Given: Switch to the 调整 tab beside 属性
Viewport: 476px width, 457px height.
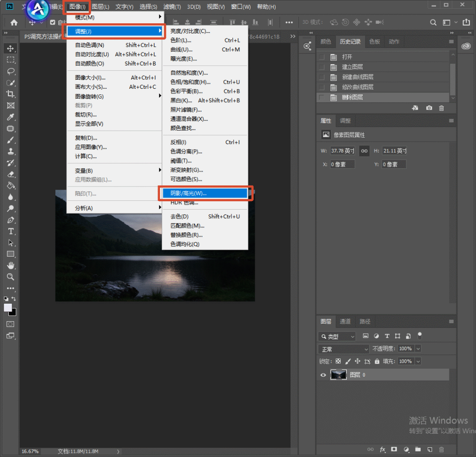Looking at the screenshot, I should pos(345,120).
